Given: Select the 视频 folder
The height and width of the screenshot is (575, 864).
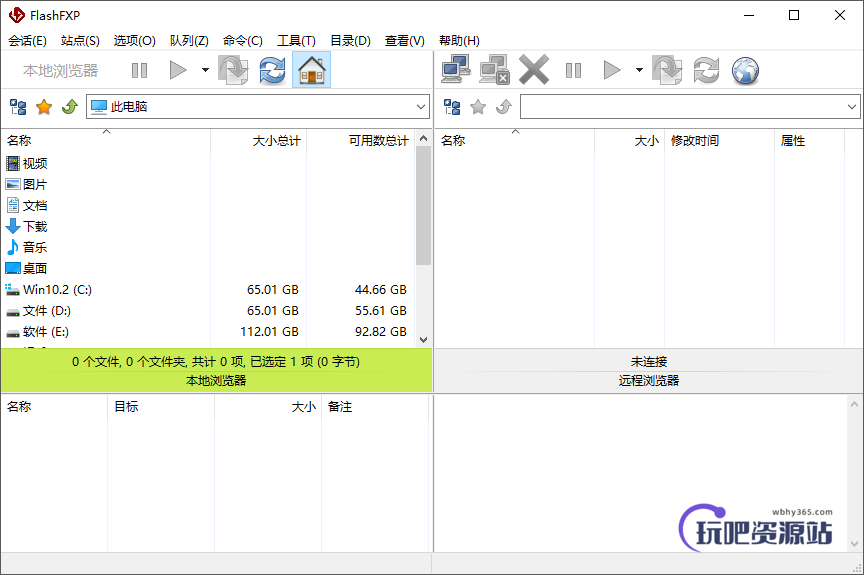Looking at the screenshot, I should point(26,164).
